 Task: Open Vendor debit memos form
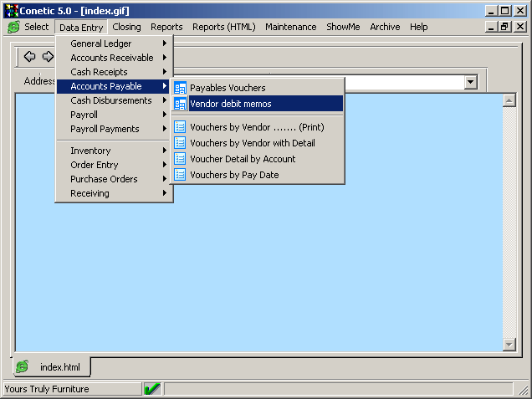(230, 104)
